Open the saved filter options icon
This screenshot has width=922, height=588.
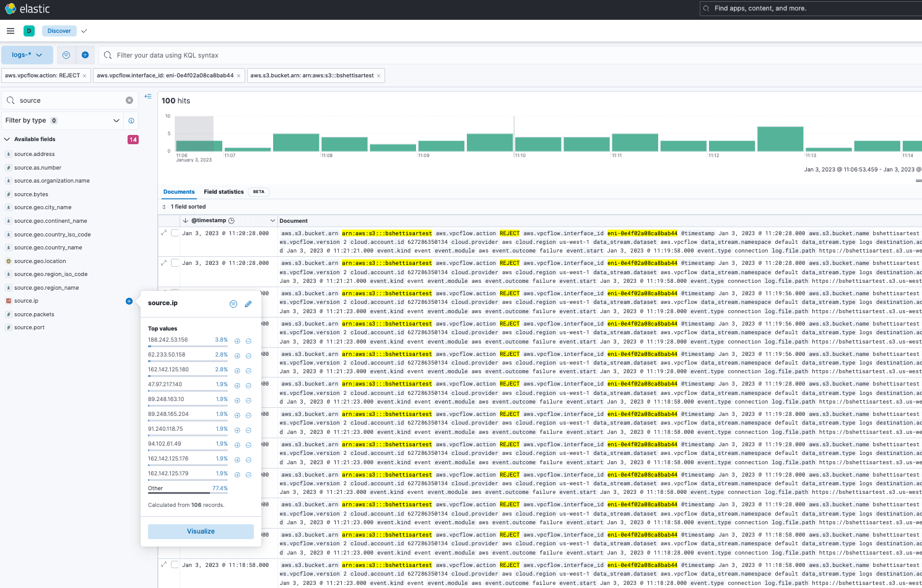[x=66, y=55]
